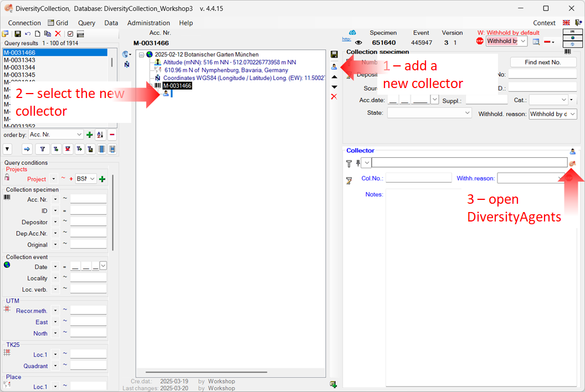Select the M-0031466 specimen node in the tree

tap(177, 86)
